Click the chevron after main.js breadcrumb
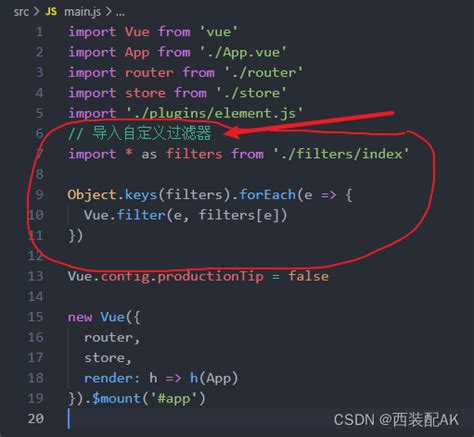The image size is (474, 437). 108,12
